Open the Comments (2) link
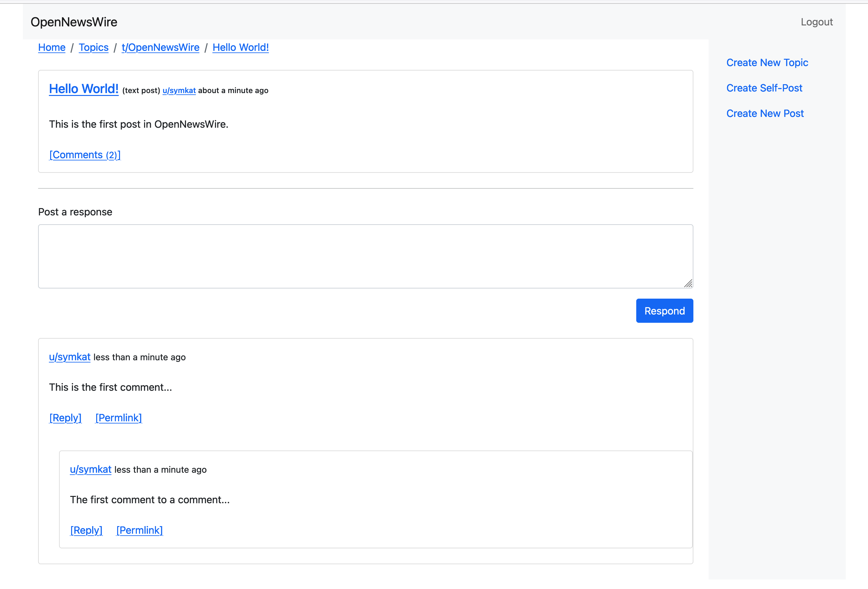 85,155
